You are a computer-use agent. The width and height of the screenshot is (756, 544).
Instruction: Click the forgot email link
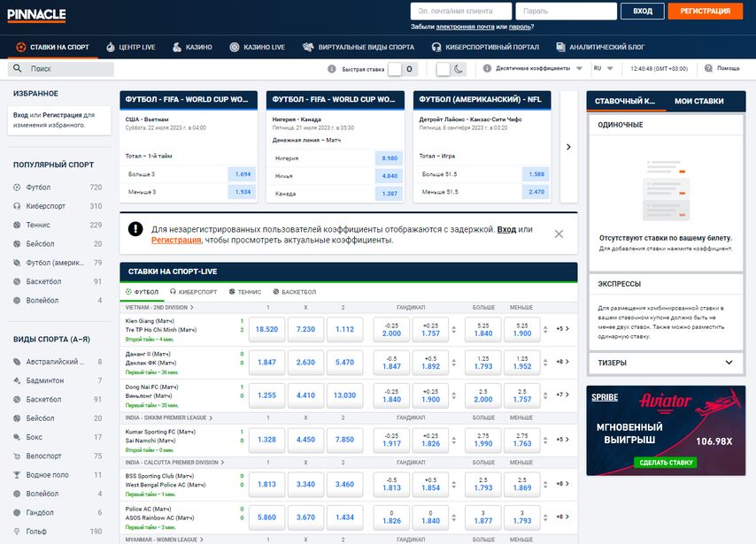[x=465, y=27]
